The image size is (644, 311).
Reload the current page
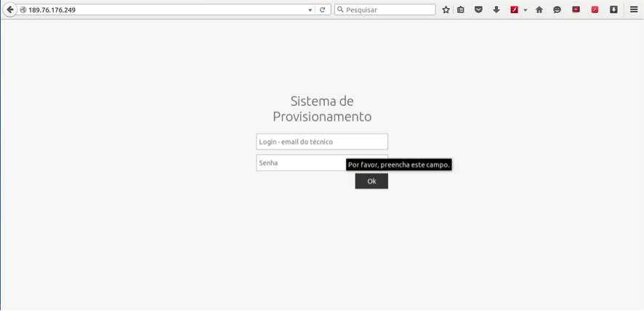[323, 10]
